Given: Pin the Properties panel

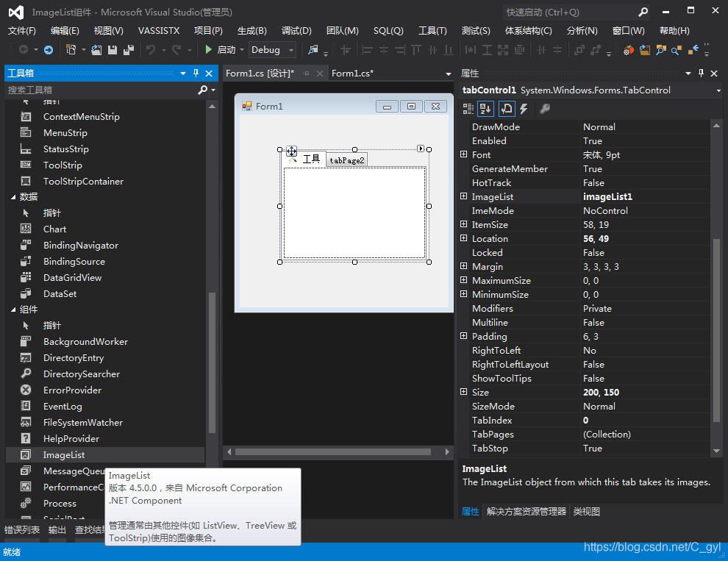Looking at the screenshot, I should pos(701,73).
